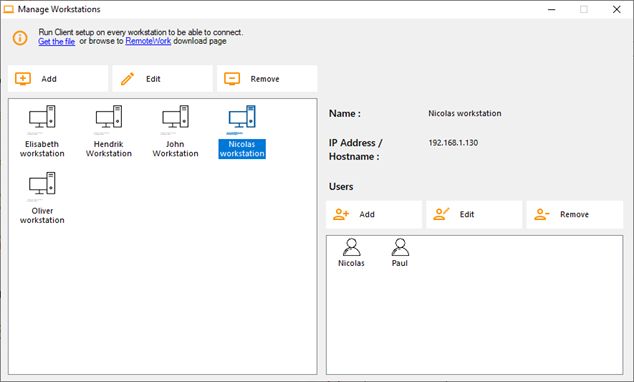
Task: Click the highlighted 'Nicolas workstation' label
Action: [242, 149]
